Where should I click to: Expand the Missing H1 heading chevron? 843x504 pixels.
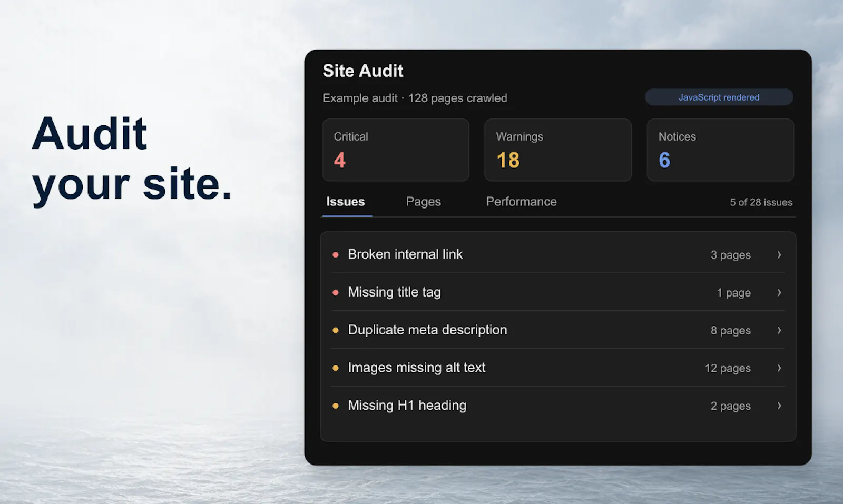pyautogui.click(x=779, y=406)
